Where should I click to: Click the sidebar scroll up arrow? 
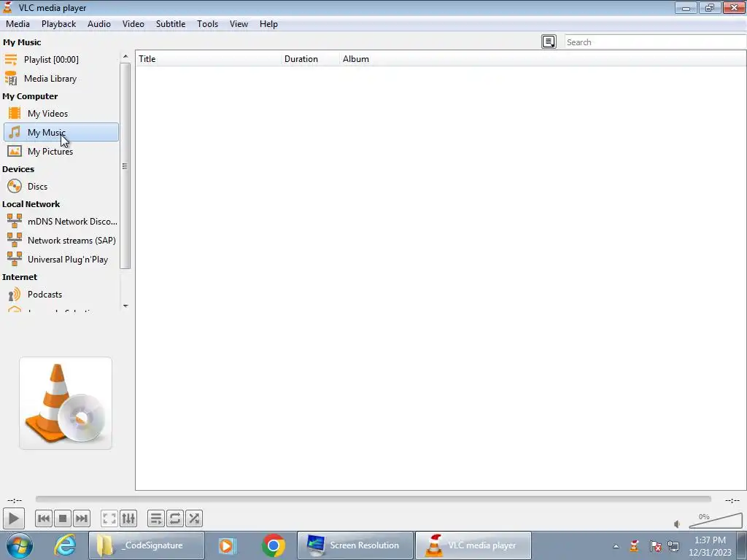coord(125,56)
